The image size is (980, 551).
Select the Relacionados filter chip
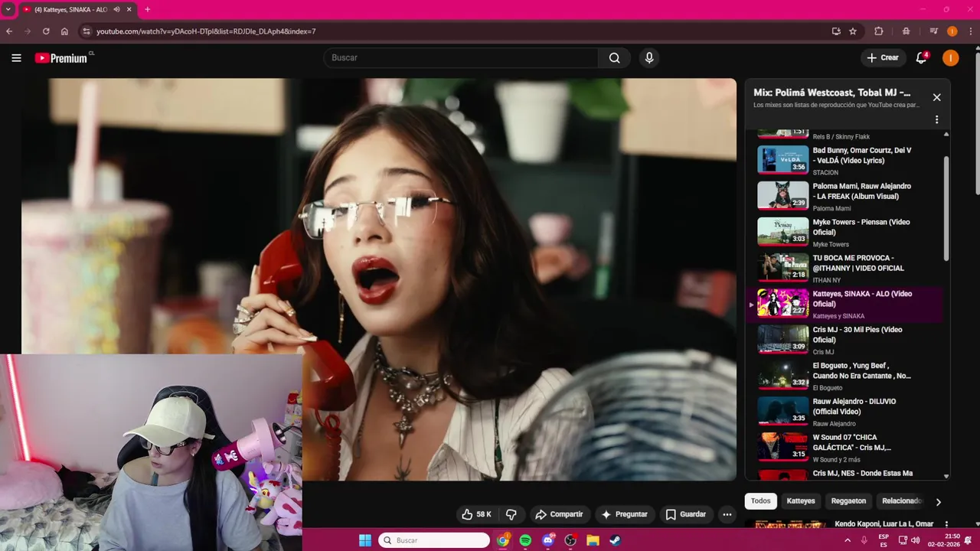pyautogui.click(x=901, y=501)
